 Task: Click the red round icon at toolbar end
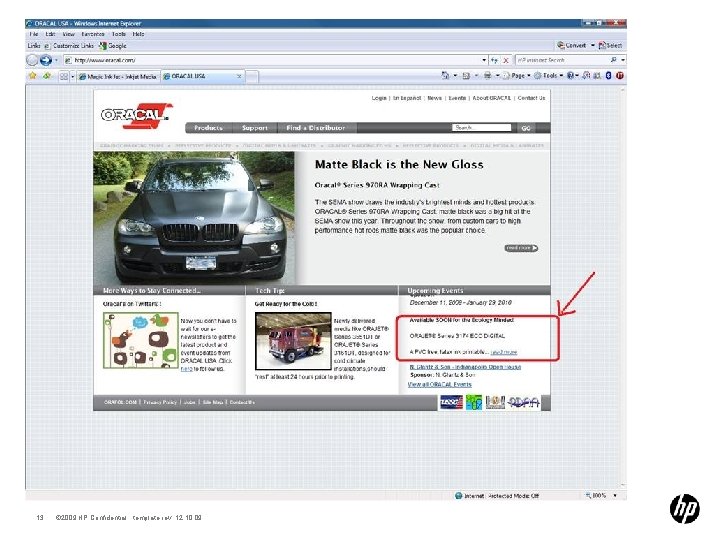[620, 75]
